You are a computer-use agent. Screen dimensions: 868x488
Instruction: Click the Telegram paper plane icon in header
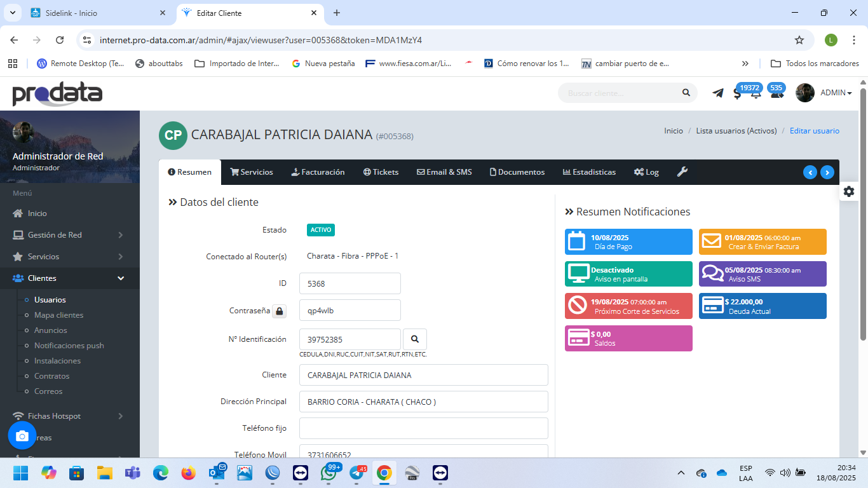tap(718, 93)
